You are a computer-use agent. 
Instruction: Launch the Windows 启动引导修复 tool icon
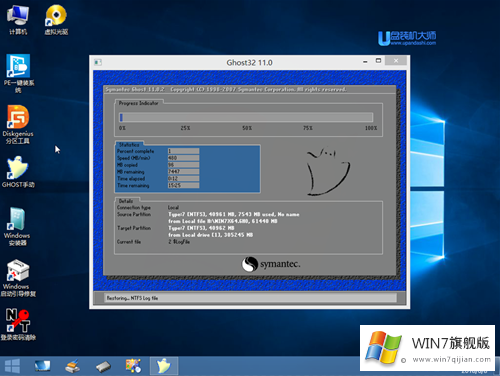point(18,278)
